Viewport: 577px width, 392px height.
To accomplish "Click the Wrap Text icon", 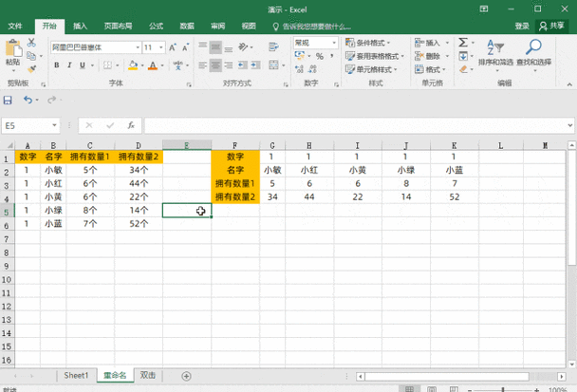I will click(273, 47).
